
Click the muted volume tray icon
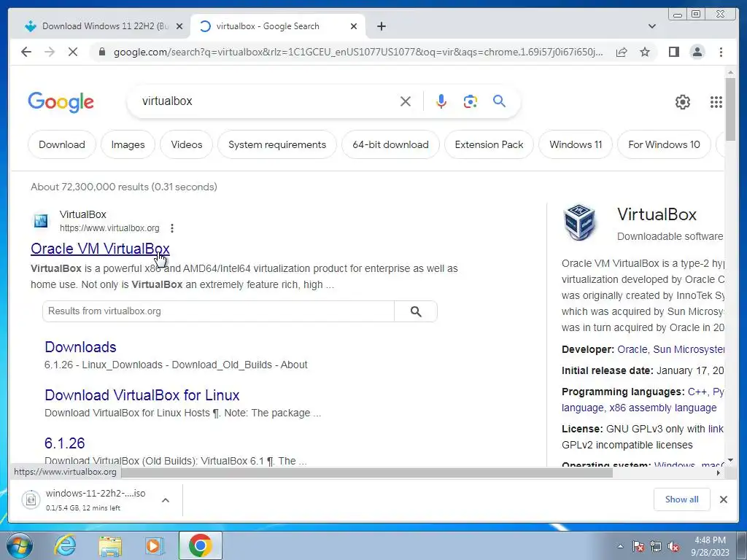click(x=673, y=547)
